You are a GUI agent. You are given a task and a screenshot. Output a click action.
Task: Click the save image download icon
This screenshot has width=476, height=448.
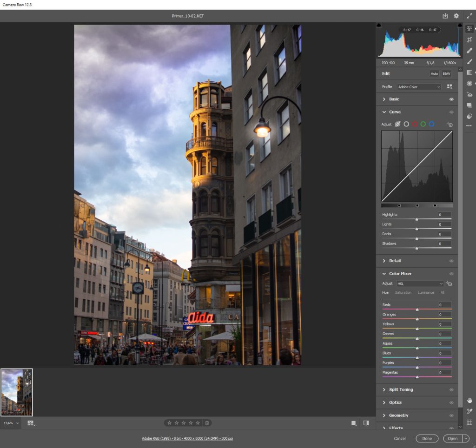pyautogui.click(x=445, y=16)
